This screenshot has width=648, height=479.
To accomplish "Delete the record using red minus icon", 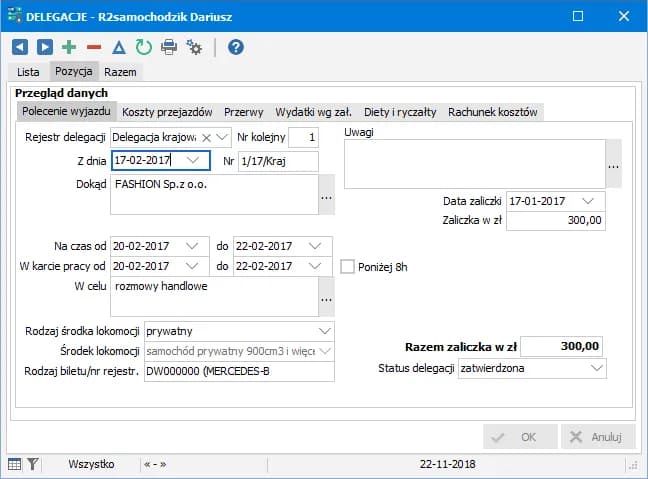I will 94,46.
